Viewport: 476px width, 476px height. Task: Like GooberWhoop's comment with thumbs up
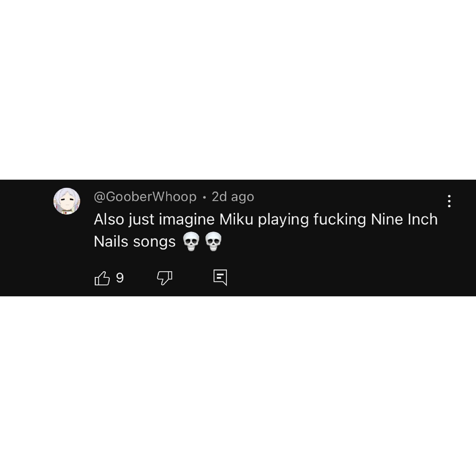pos(102,278)
